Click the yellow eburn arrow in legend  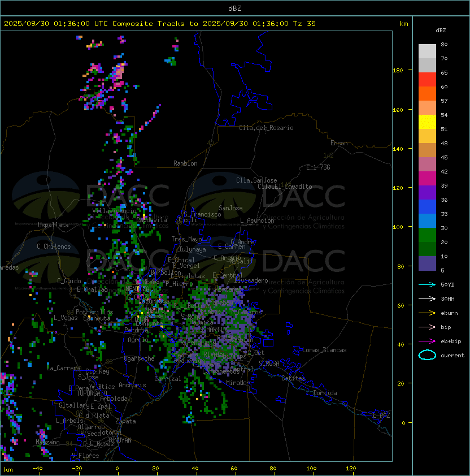[x=427, y=313]
